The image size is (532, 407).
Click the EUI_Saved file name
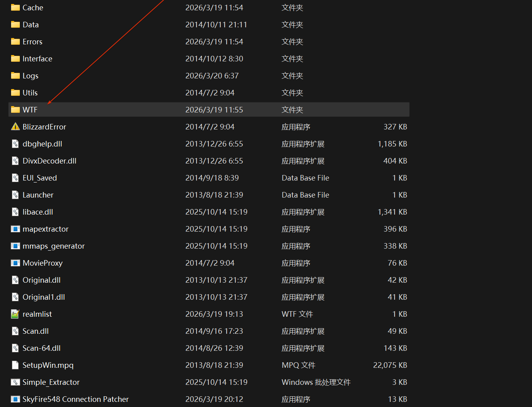pos(40,178)
